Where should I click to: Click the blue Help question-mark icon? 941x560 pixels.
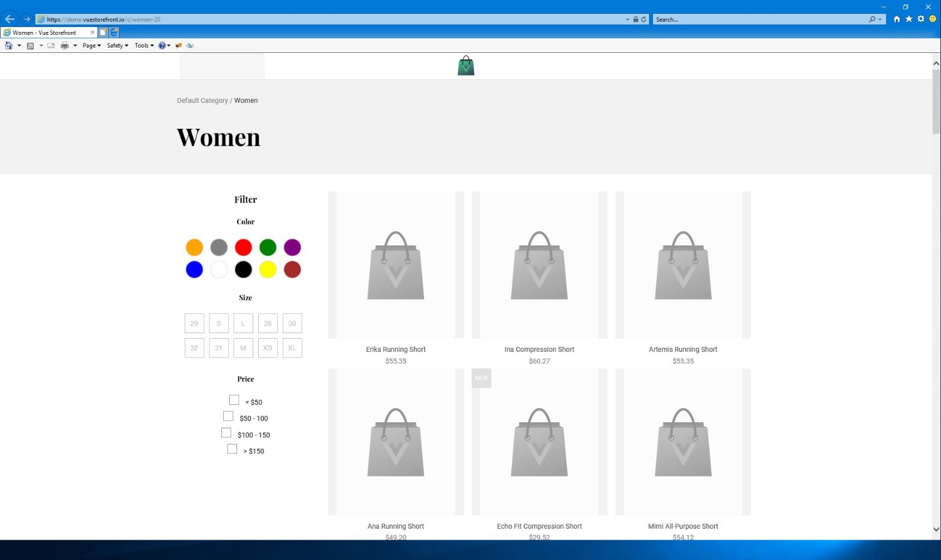[162, 46]
